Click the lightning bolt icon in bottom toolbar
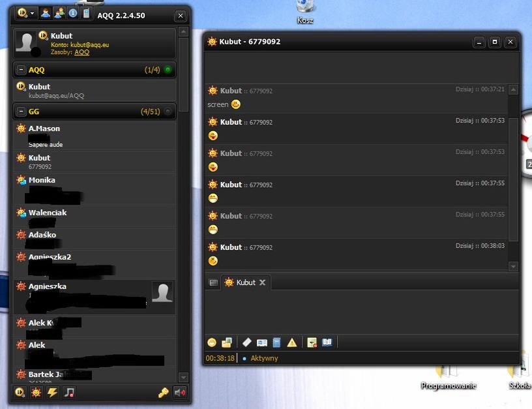The height and width of the screenshot is (409, 532). tap(52, 393)
